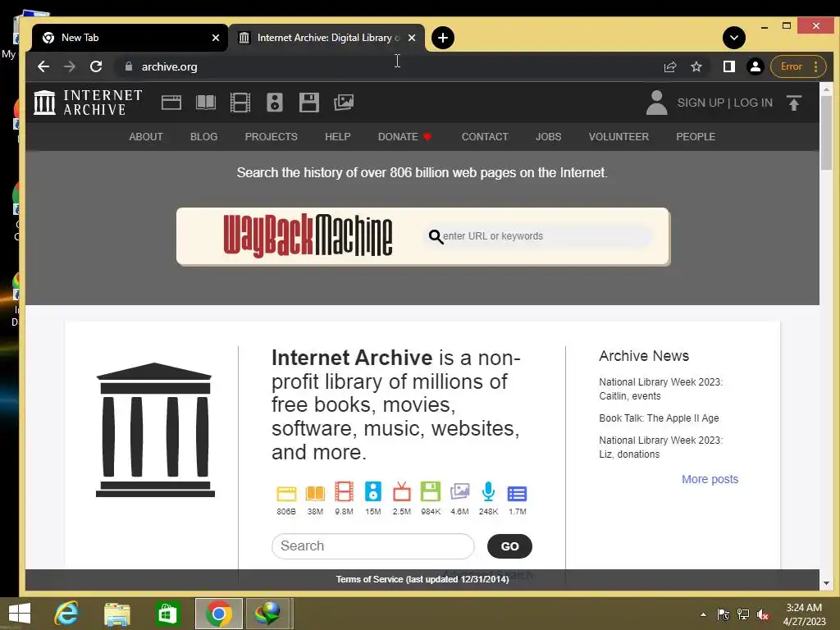Viewport: 840px width, 630px height.
Task: Switch to the New Tab tab
Action: 130,38
